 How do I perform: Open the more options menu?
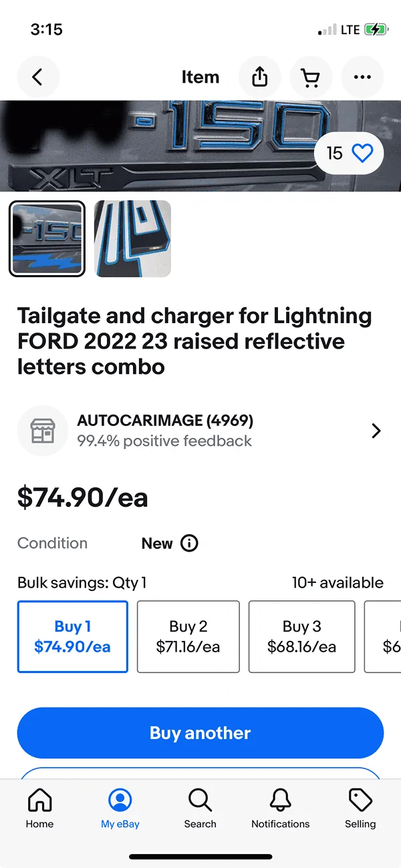tap(362, 77)
